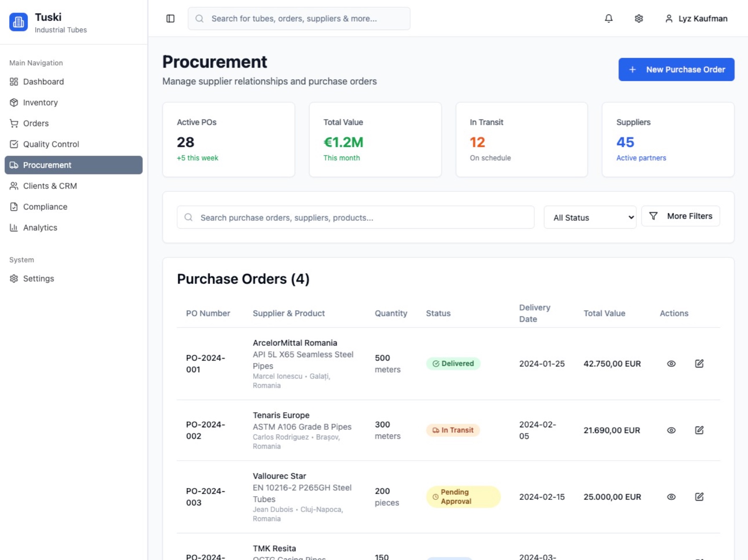Screen dimensions: 748x560
Task: Click the Inventory box icon
Action: click(x=14, y=102)
